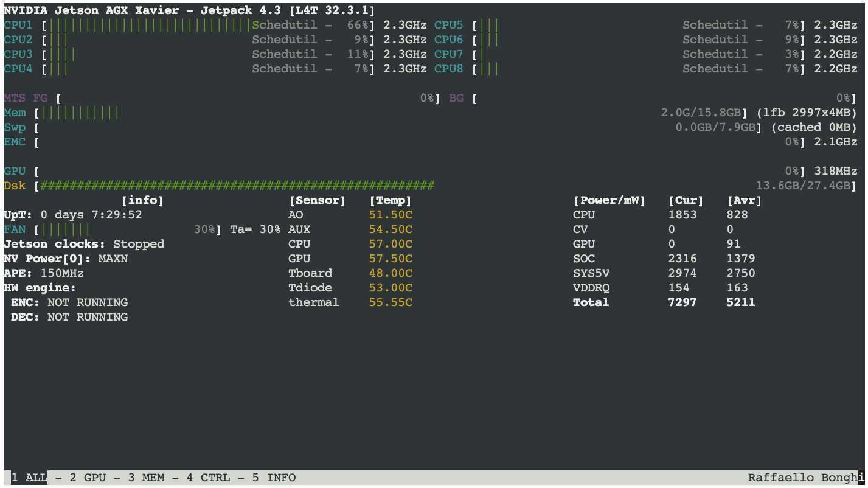868x488 pixels.
Task: Click the VDDRQ power row label
Action: (591, 288)
